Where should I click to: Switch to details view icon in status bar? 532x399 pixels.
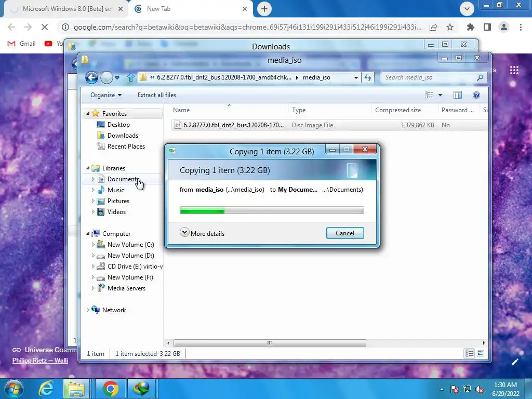click(469, 354)
